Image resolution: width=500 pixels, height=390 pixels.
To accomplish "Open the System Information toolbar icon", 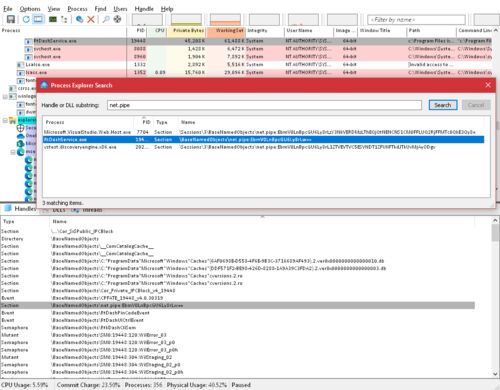I will [x=53, y=19].
